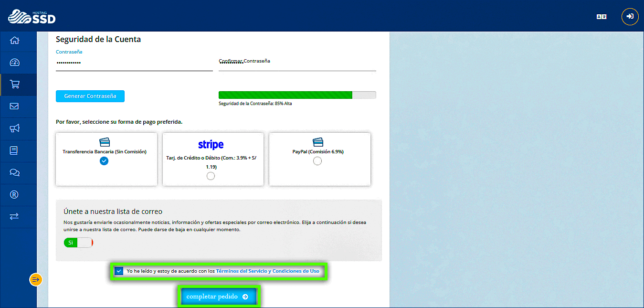Click the megaphone announcements icon
Viewport: 644px width, 308px height.
coord(14,128)
